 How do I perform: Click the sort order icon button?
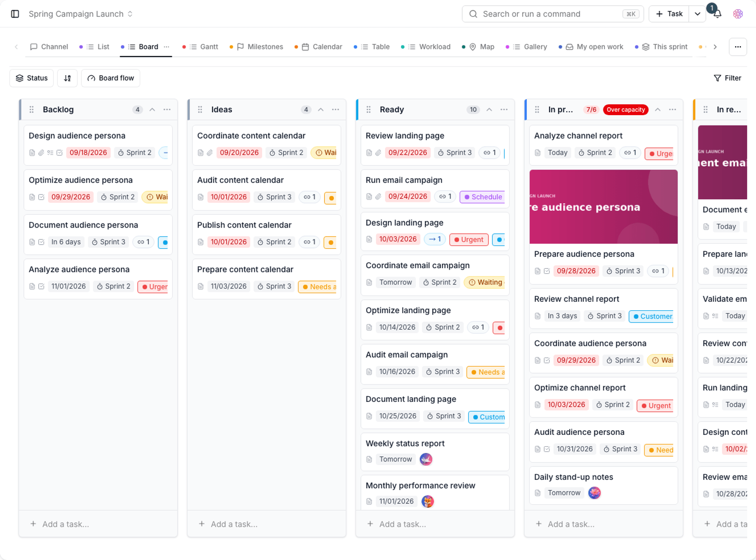pyautogui.click(x=68, y=78)
